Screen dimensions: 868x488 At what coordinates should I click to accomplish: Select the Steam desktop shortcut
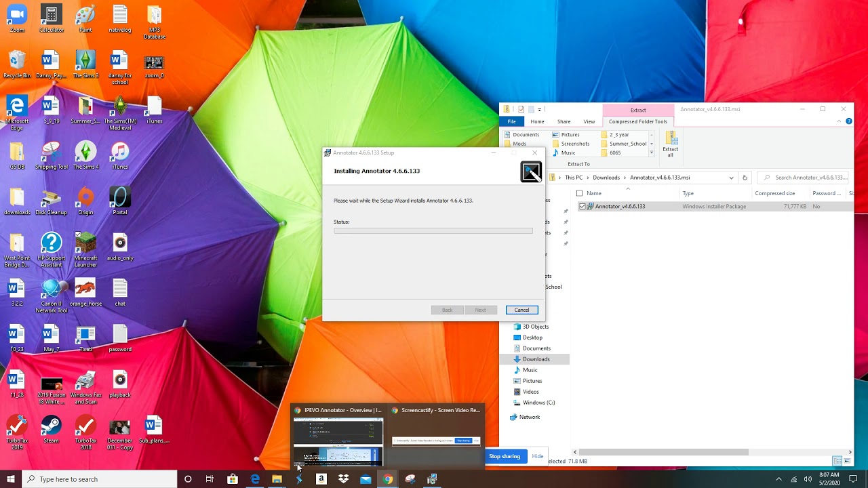coord(52,430)
